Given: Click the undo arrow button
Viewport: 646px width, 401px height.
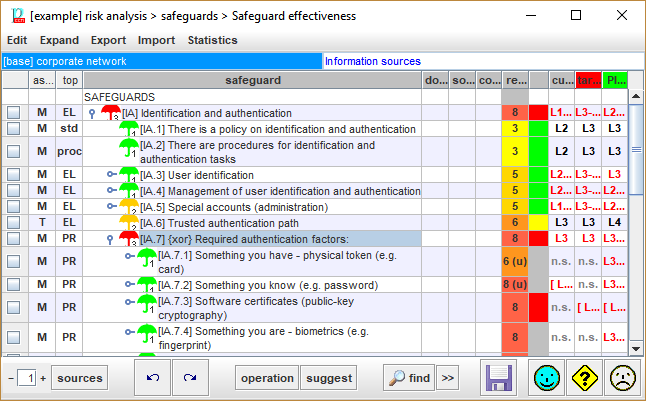Looking at the screenshot, I should click(153, 378).
